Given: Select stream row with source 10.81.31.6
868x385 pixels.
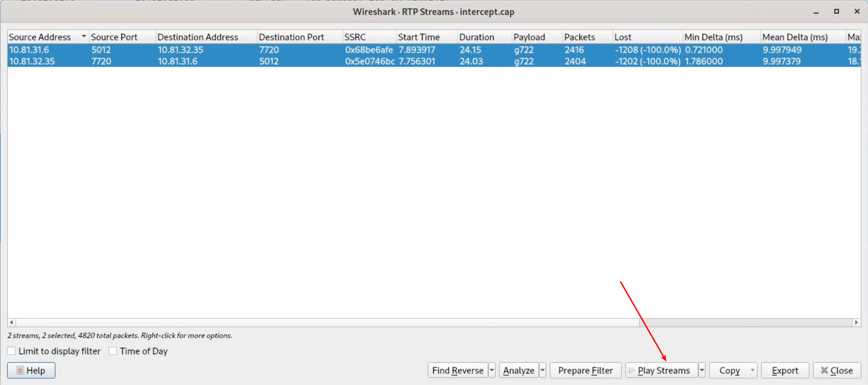Looking at the screenshot, I should click(x=434, y=50).
